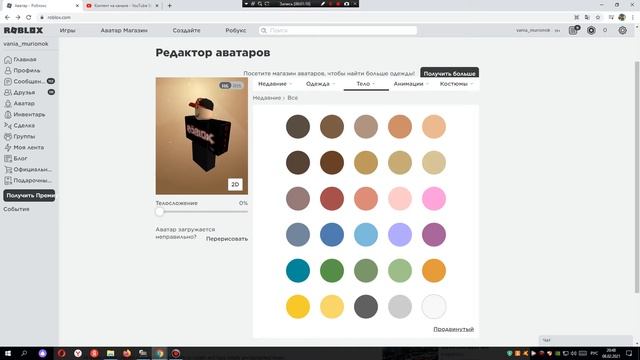
Task: Open Профиль in the sidebar
Action: click(x=22, y=71)
